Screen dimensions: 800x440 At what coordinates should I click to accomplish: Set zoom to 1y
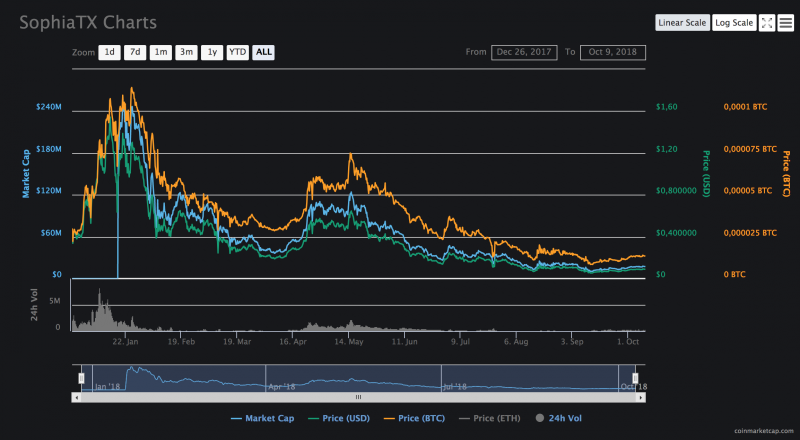pos(212,52)
